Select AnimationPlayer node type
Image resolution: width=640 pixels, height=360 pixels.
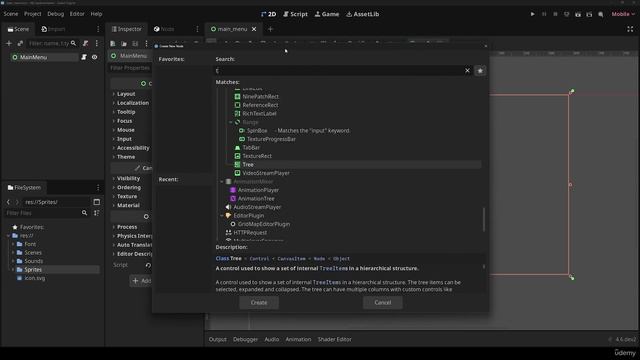[258, 190]
